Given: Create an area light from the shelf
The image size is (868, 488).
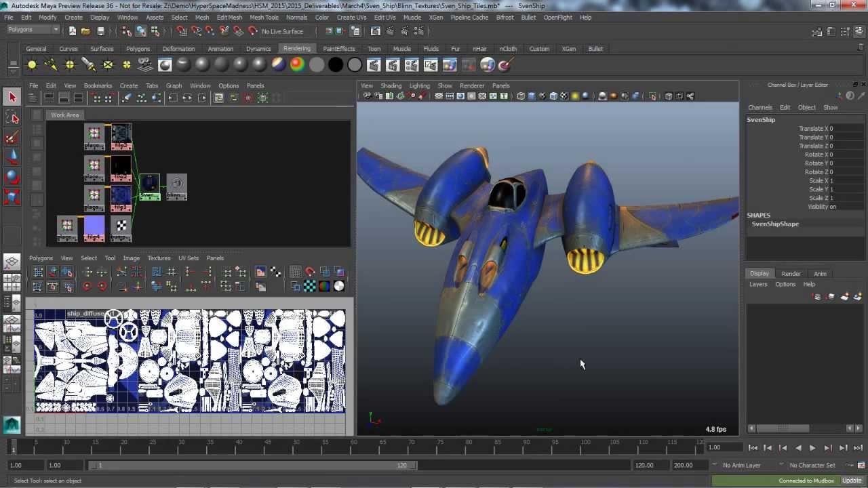Looking at the screenshot, I should tap(108, 65).
